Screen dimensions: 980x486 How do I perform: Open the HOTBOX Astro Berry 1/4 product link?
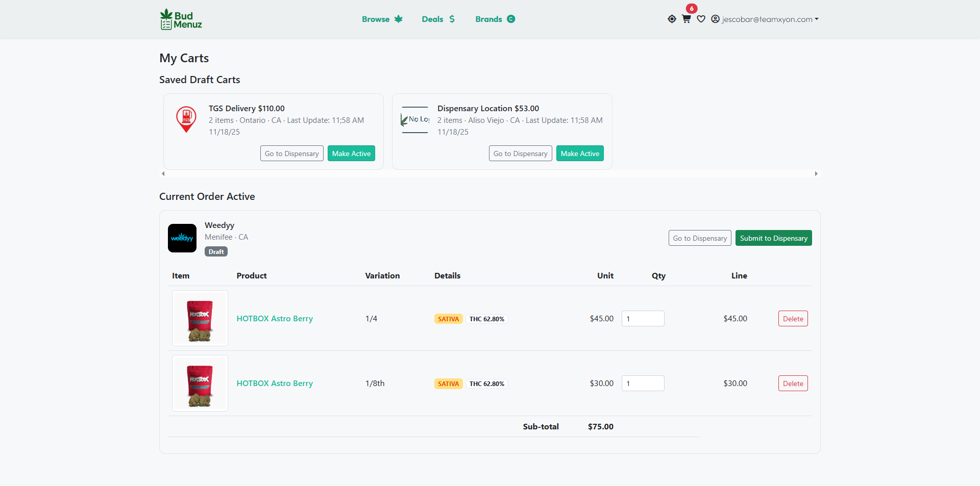tap(275, 318)
